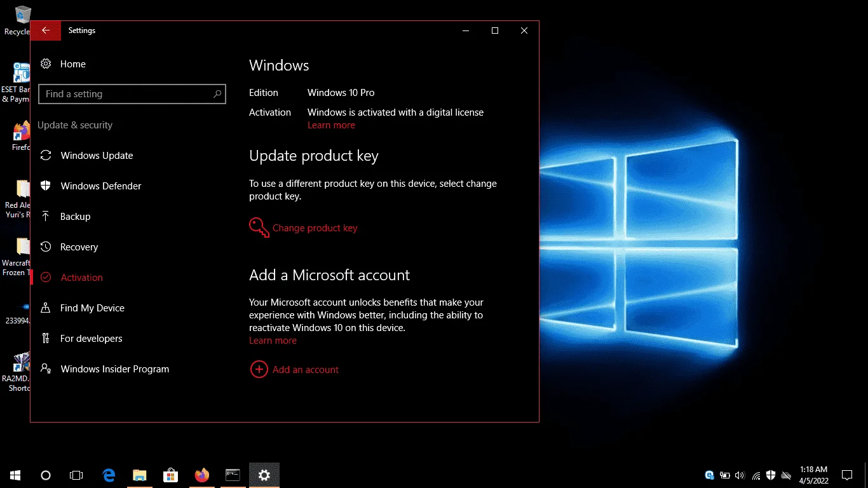Open Task View from the taskbar
This screenshot has height=488, width=868.
[x=76, y=475]
